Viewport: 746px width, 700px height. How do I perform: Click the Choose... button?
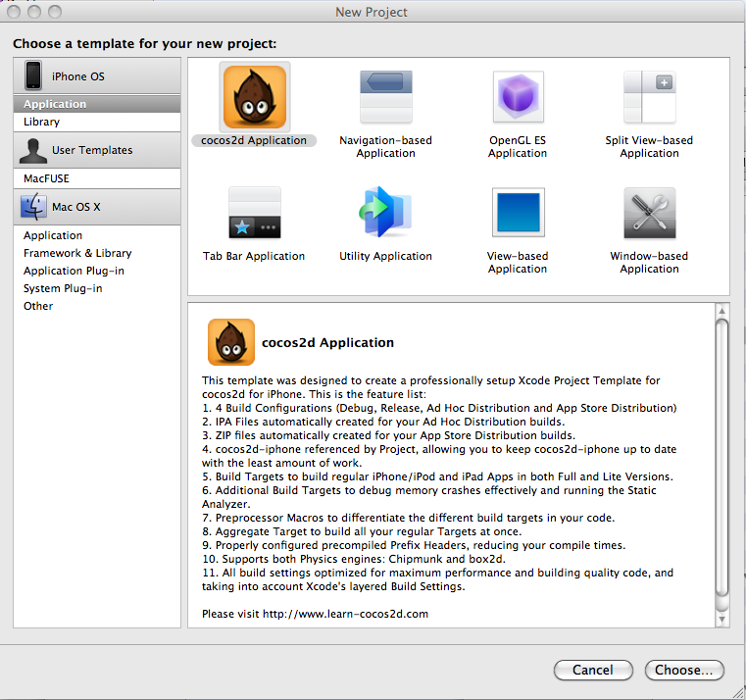point(684,670)
